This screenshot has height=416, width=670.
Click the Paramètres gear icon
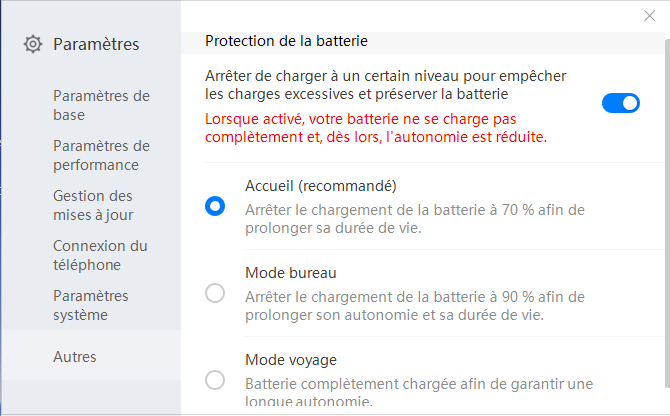(x=33, y=44)
